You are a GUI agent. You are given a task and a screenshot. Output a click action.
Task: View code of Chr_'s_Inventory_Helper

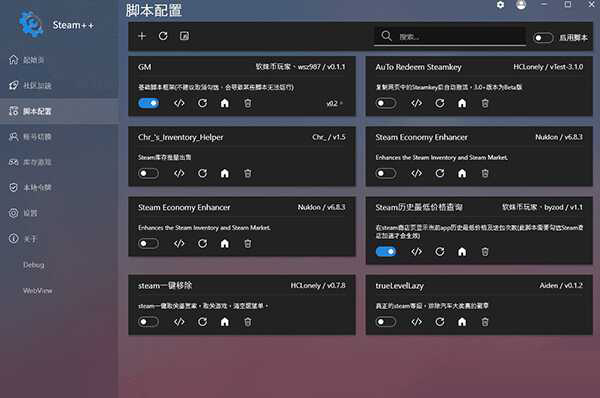point(179,173)
